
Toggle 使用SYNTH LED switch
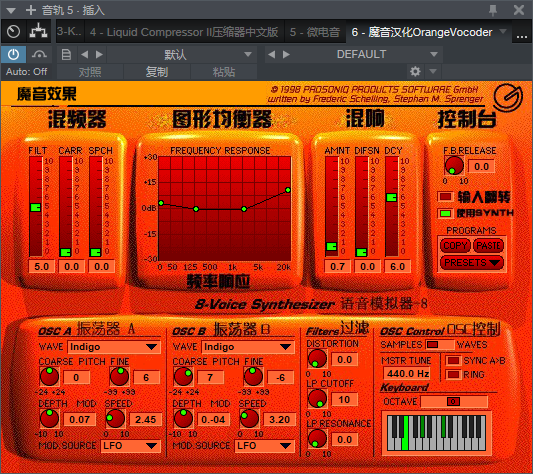click(445, 214)
